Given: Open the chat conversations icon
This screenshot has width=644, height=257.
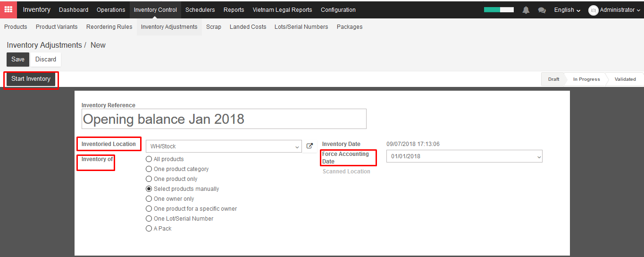Looking at the screenshot, I should click(x=542, y=10).
